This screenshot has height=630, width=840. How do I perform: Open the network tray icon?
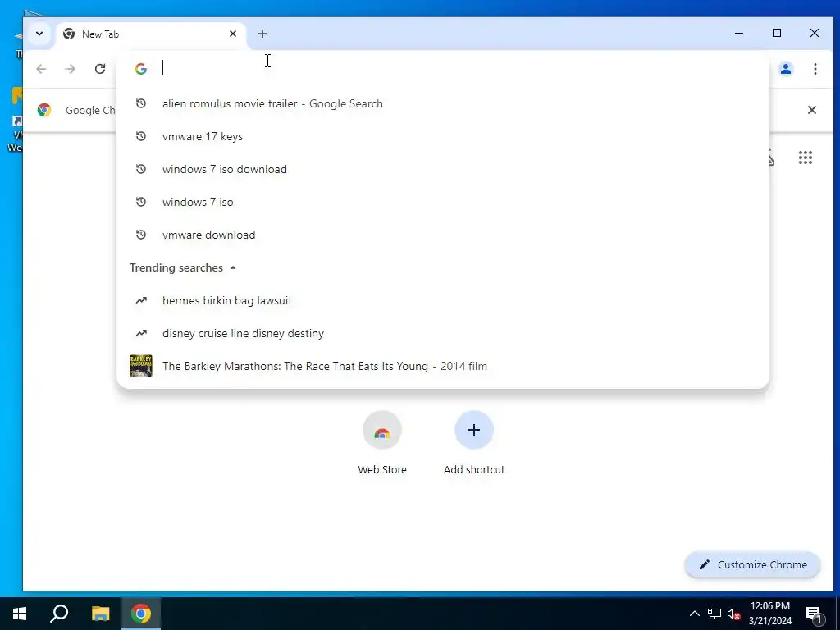click(714, 614)
